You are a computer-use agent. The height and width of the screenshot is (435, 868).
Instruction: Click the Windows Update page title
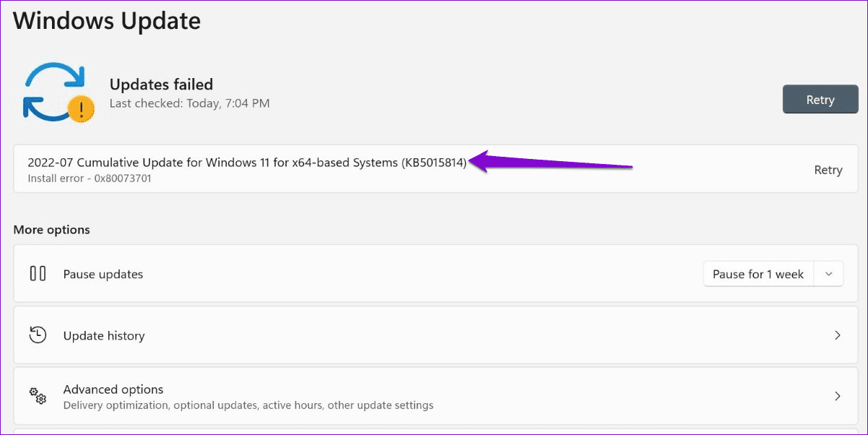(x=106, y=20)
